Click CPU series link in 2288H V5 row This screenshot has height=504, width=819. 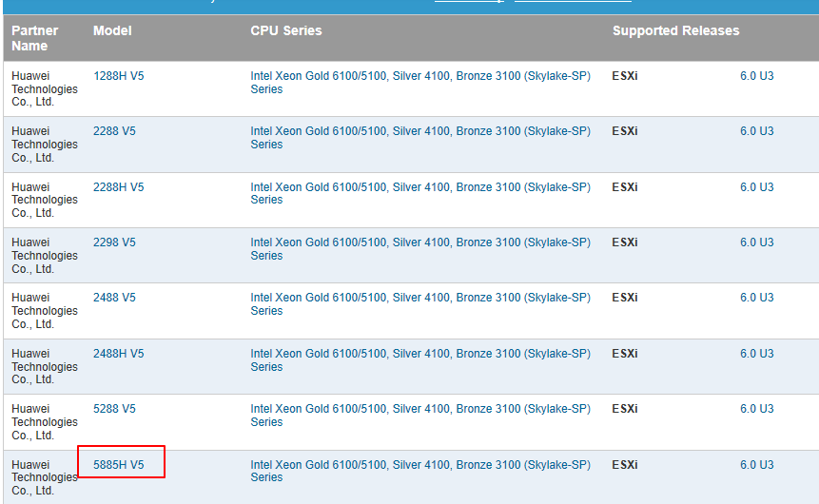tap(420, 193)
